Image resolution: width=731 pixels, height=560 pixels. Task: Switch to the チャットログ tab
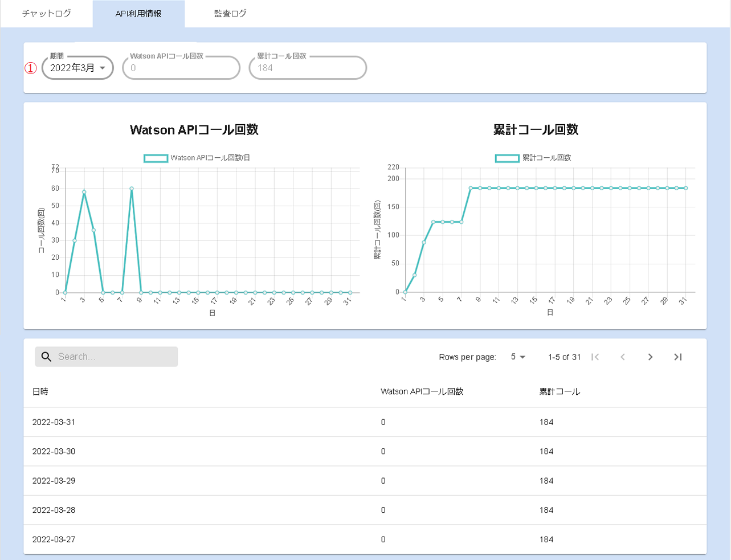click(x=47, y=14)
